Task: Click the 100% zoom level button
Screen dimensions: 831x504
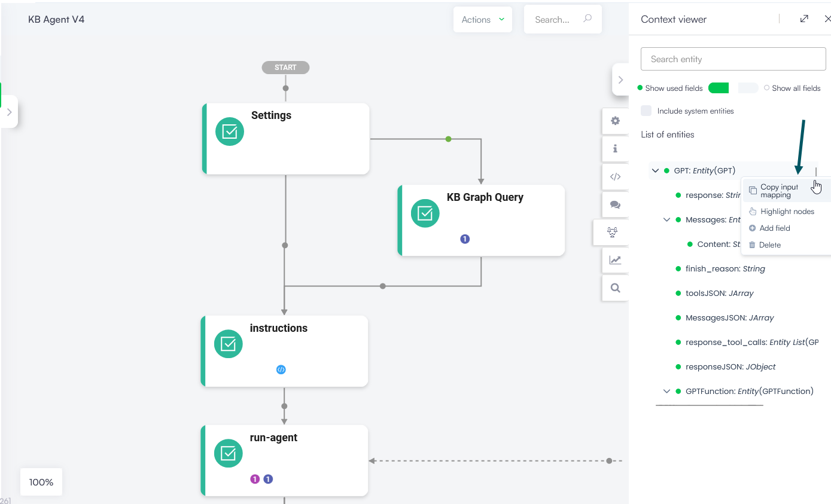Action: coord(41,482)
